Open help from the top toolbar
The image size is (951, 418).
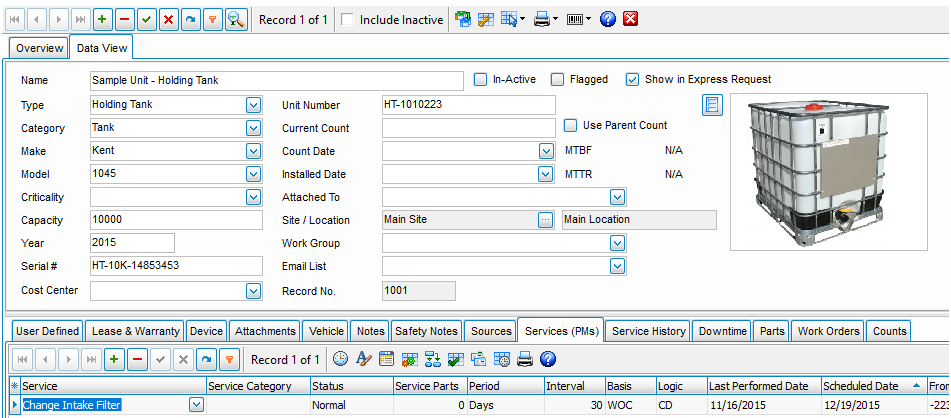(608, 20)
